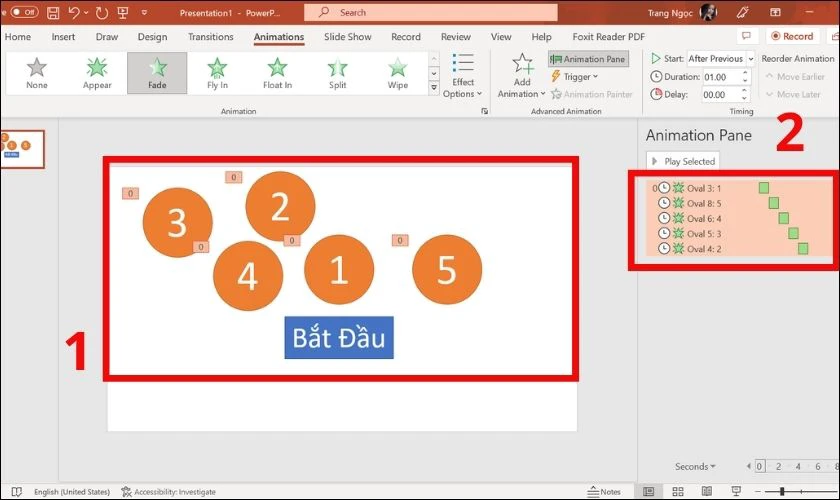
Task: Click the Notes button in status bar
Action: tap(604, 491)
